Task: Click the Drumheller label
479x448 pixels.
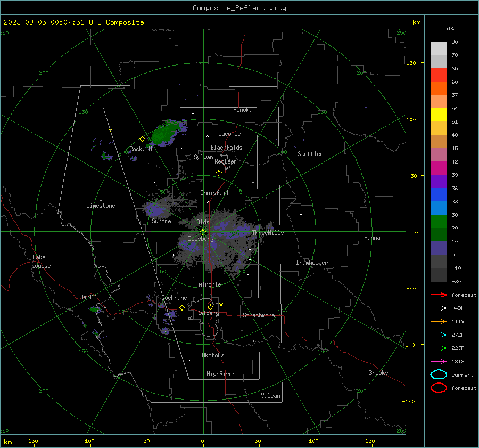Action: [312, 263]
